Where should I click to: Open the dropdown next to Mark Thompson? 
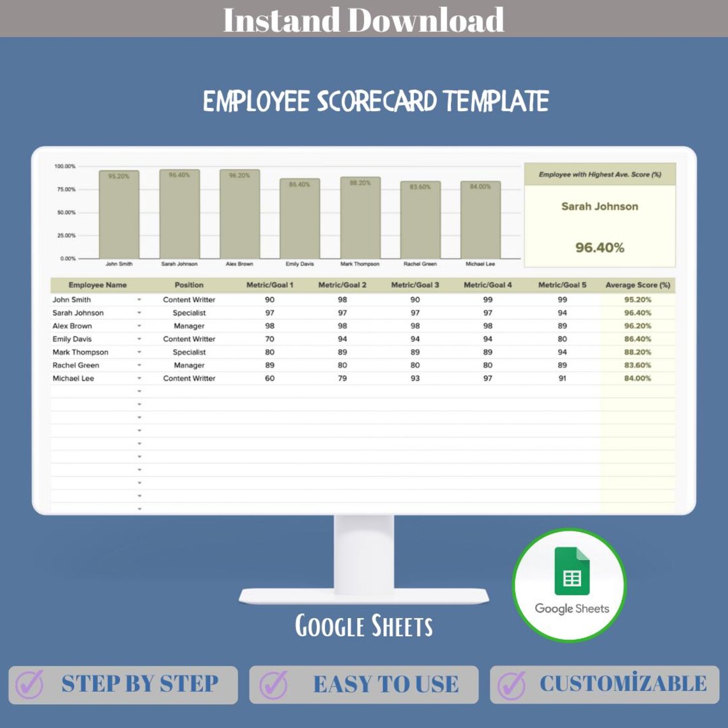pyautogui.click(x=140, y=352)
